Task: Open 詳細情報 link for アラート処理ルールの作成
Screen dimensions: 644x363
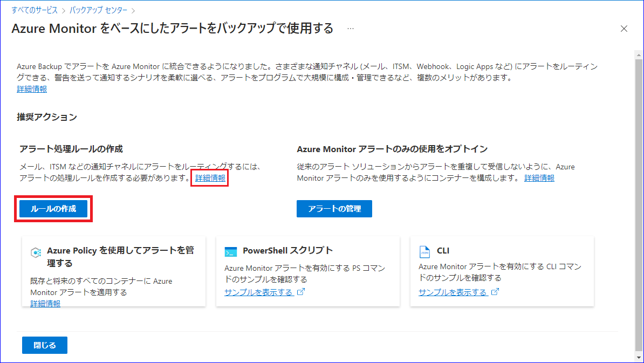Action: tap(210, 178)
